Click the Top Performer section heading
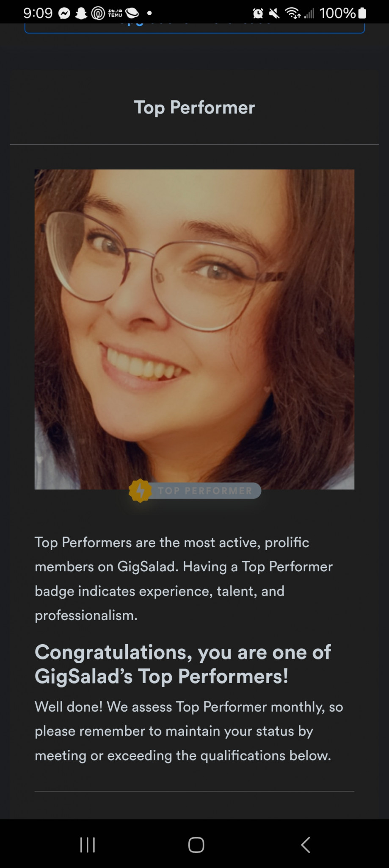Screen dimensions: 389x868 [195, 107]
